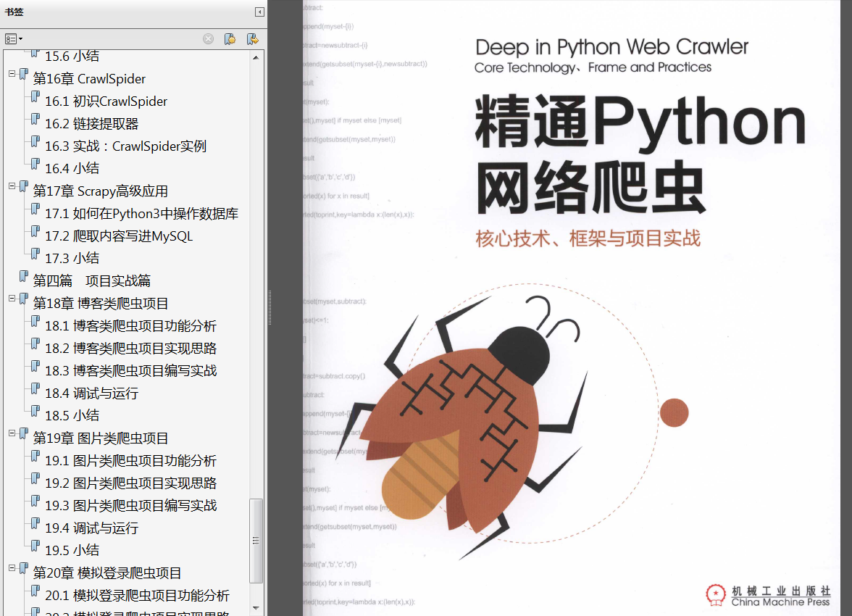Click the bookmark icon beside 第18章 博客类爬虫项目
This screenshot has width=852, height=616.
pyautogui.click(x=24, y=299)
